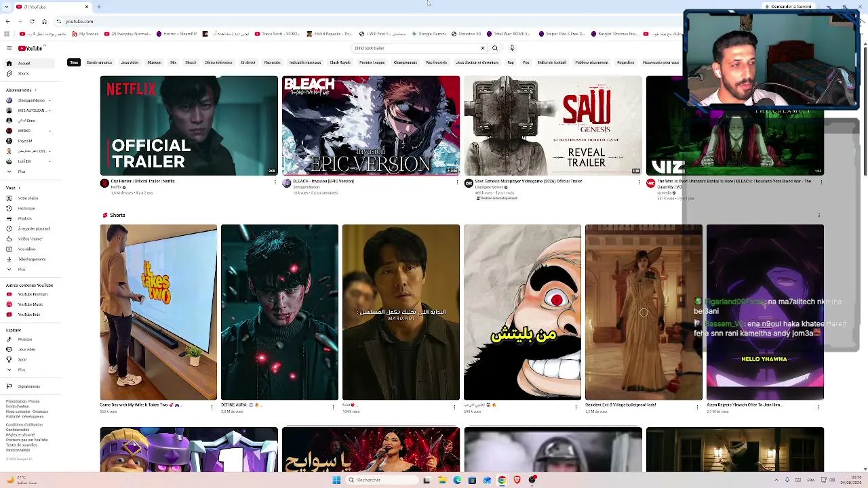The image size is (868, 488).
Task: Open À regarder plus tard list
Action: tap(31, 228)
